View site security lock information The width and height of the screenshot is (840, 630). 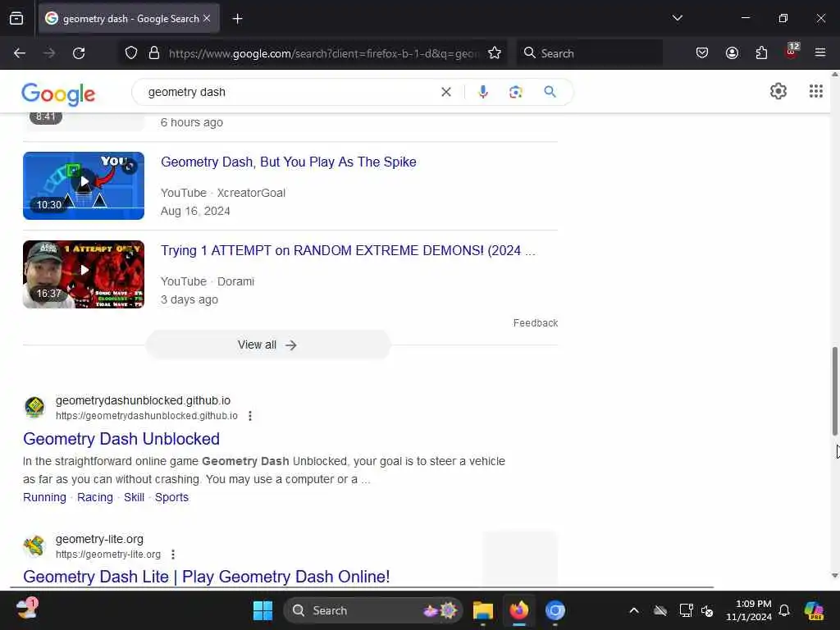[154, 53]
